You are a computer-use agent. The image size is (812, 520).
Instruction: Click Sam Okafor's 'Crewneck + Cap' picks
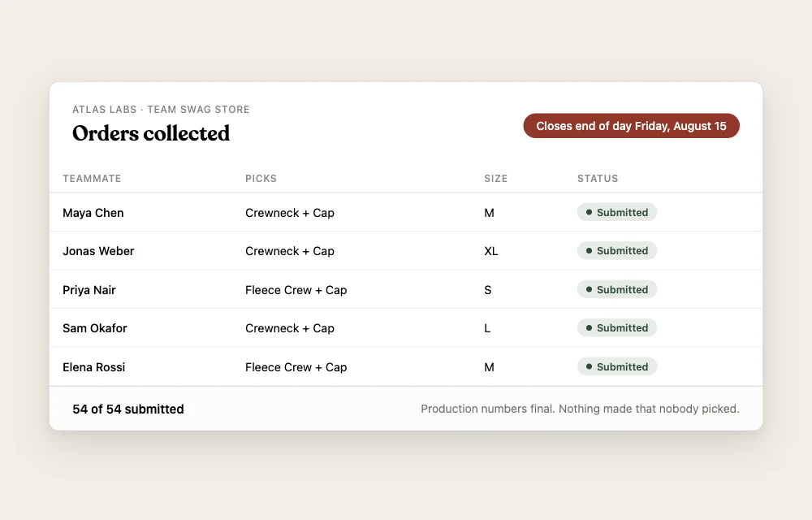coord(290,328)
